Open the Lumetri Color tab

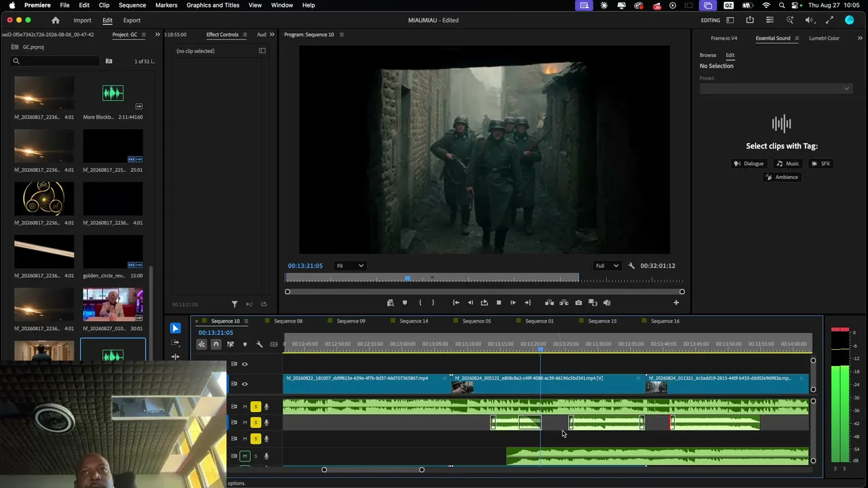pyautogui.click(x=824, y=38)
